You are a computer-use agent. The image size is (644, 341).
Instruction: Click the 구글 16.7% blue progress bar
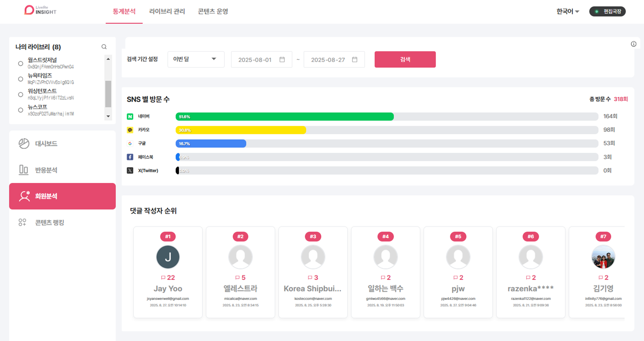point(211,144)
